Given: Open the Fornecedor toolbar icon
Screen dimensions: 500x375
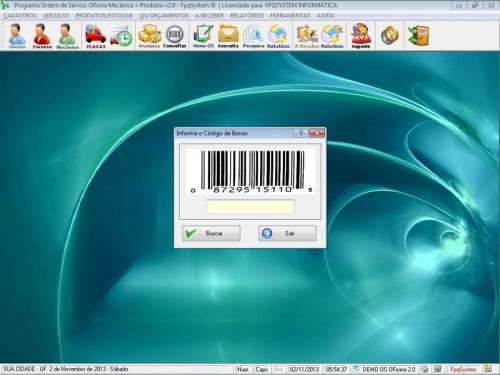Looking at the screenshot, I should click(42, 36).
